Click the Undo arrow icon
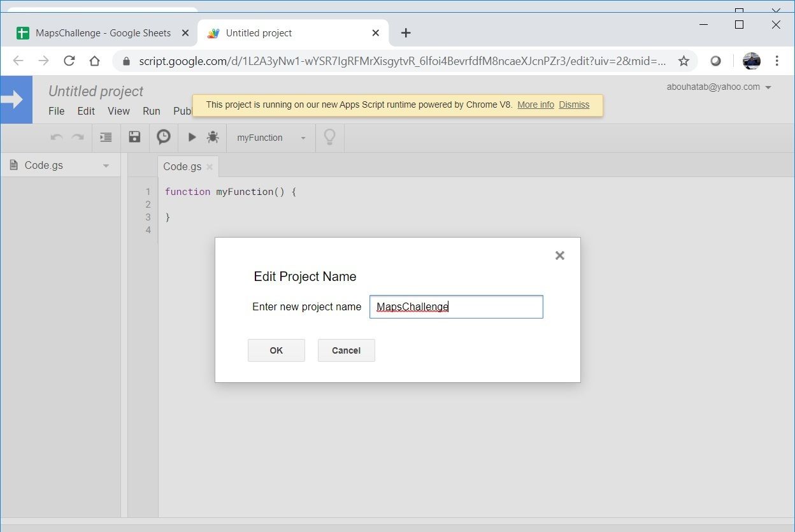This screenshot has height=532, width=795. [56, 137]
